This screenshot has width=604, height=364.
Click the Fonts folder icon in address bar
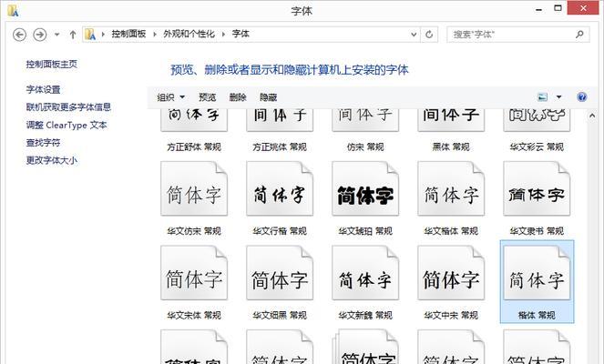(x=90, y=35)
